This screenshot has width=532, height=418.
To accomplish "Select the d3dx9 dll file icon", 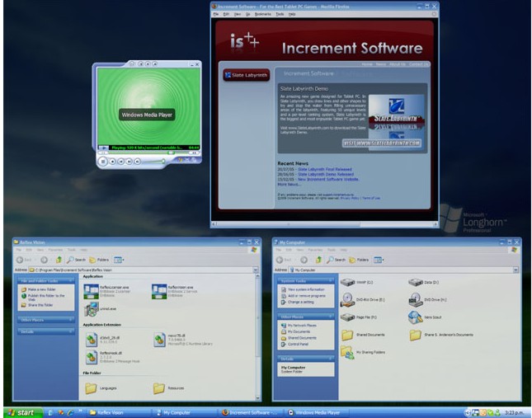I will [91, 340].
